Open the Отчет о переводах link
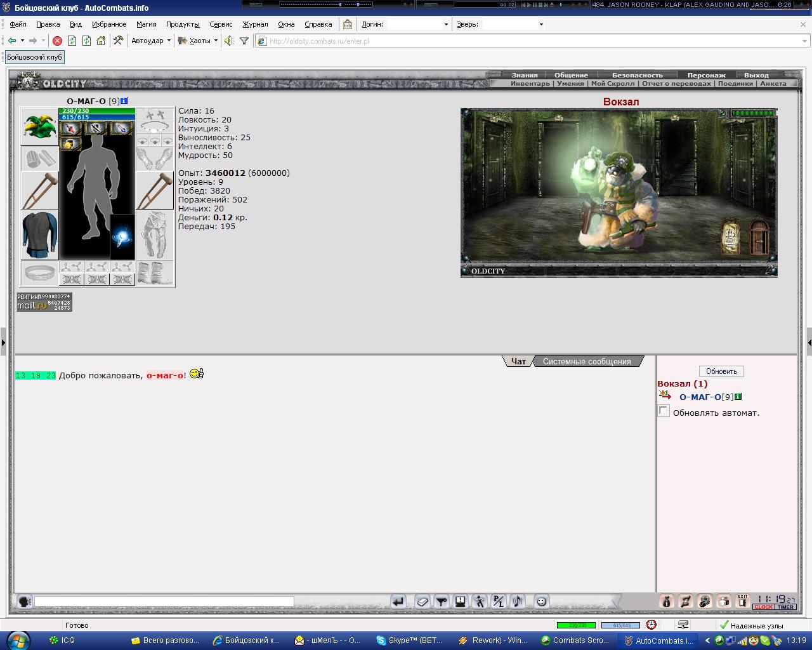Screen dimensions: 812x650 [676, 83]
